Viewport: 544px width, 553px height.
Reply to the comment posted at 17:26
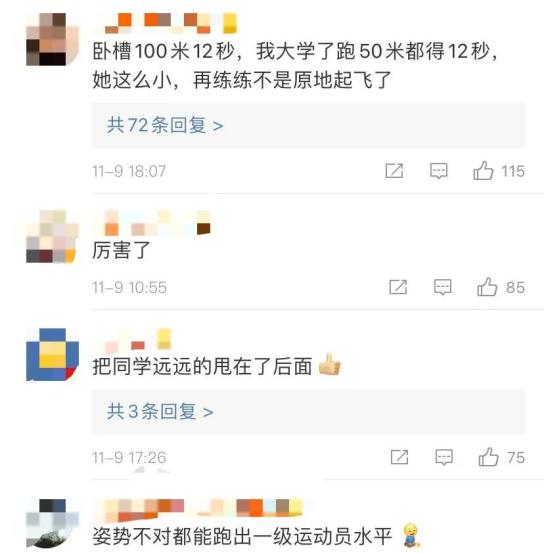pos(444,457)
